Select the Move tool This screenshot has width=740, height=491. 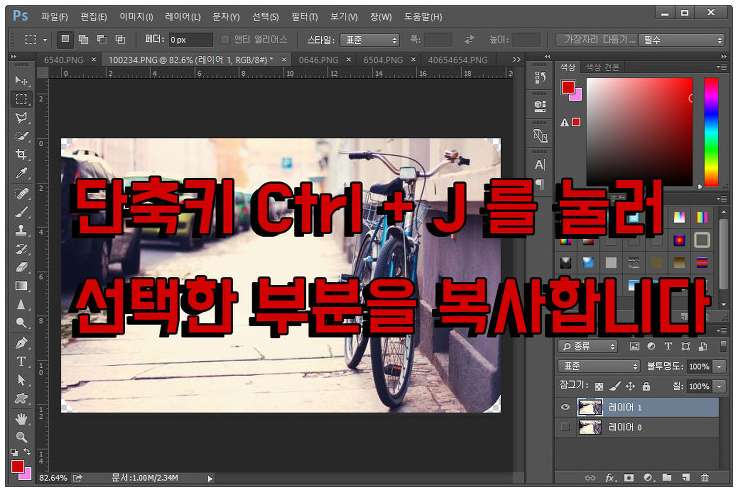point(21,81)
